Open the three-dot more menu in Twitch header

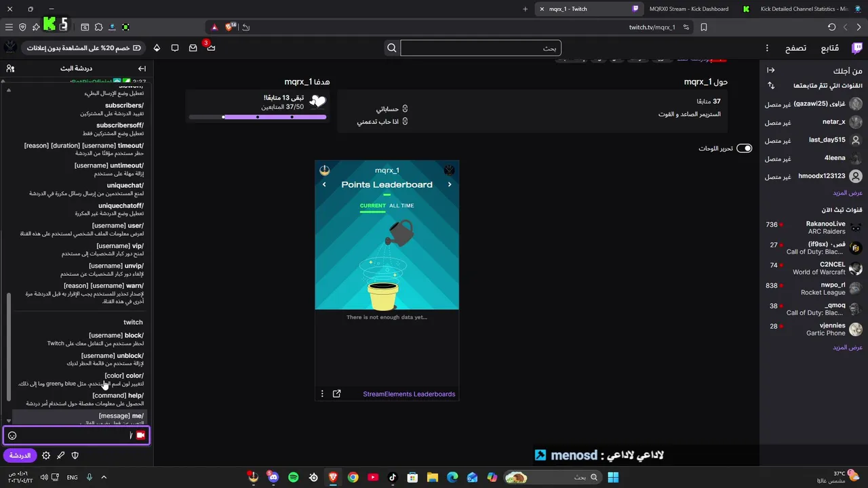click(767, 48)
